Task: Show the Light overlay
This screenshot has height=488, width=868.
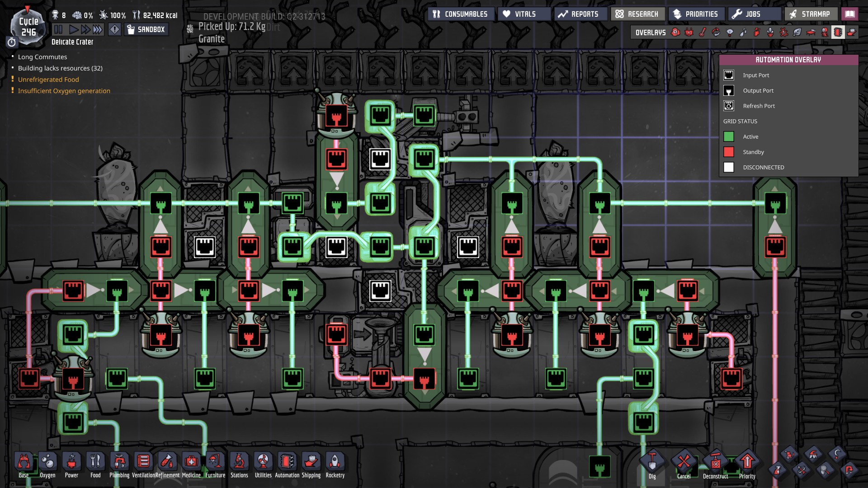Action: 730,32
